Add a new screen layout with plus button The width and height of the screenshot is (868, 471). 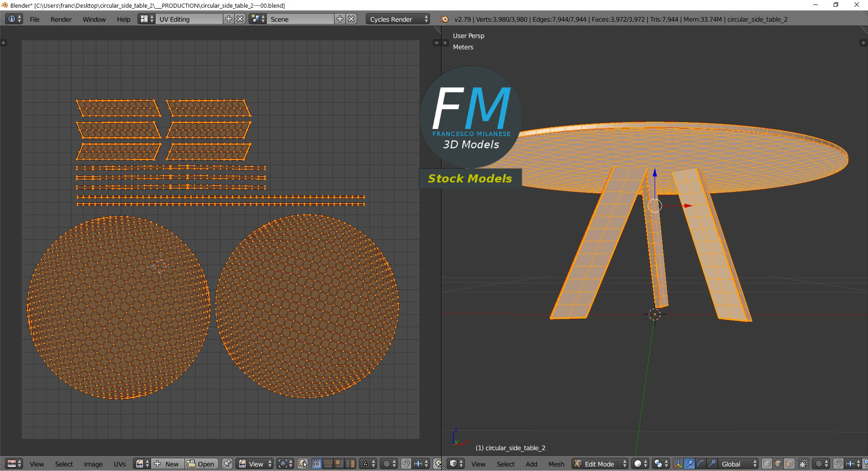pos(229,19)
